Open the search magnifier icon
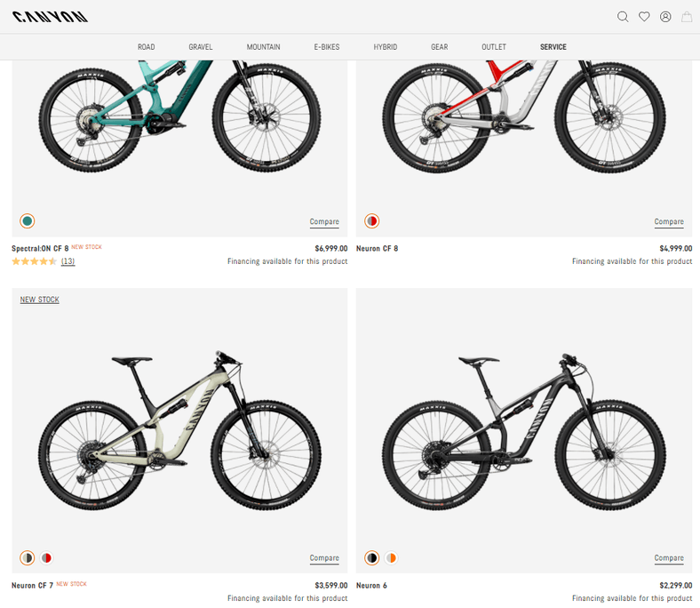Image resolution: width=700 pixels, height=608 pixels. [623, 17]
